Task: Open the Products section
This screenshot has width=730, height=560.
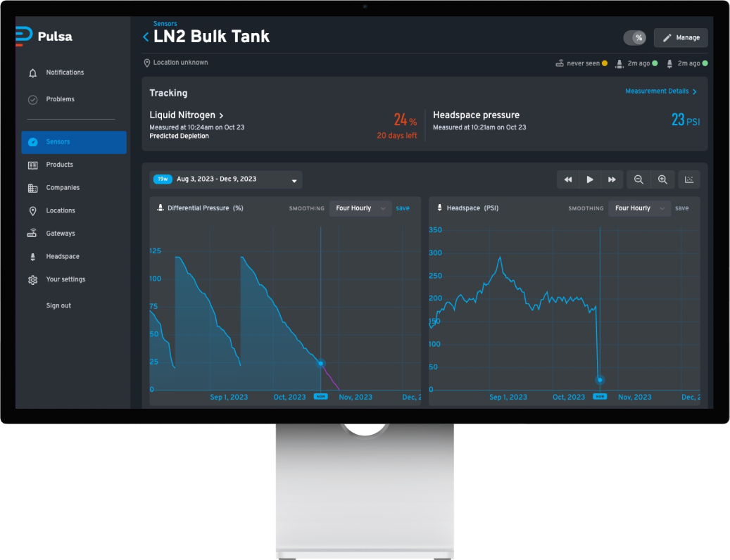Action: 61,165
